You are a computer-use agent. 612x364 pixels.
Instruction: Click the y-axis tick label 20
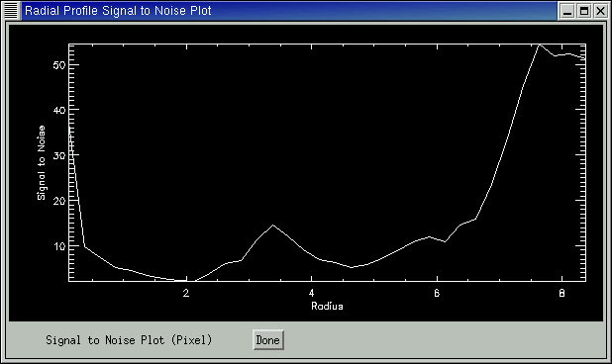pyautogui.click(x=59, y=201)
